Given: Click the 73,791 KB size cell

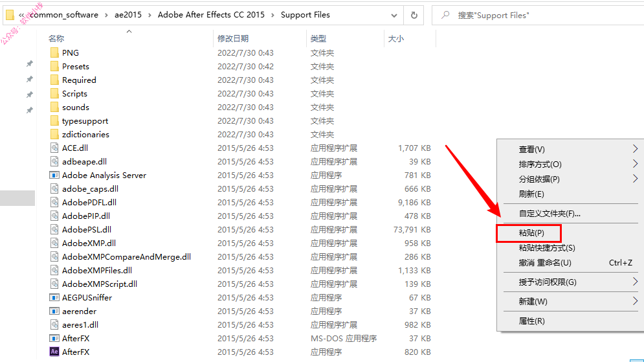Looking at the screenshot, I should (x=412, y=229).
